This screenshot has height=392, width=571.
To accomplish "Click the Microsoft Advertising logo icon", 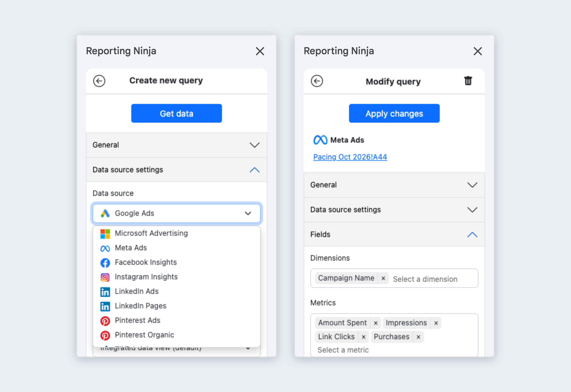I will pos(105,234).
